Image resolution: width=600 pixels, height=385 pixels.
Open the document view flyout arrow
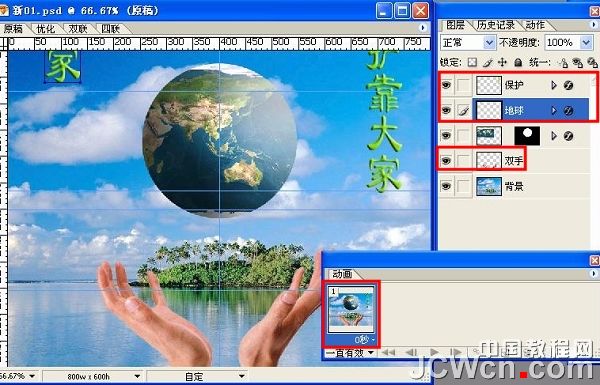click(422, 28)
